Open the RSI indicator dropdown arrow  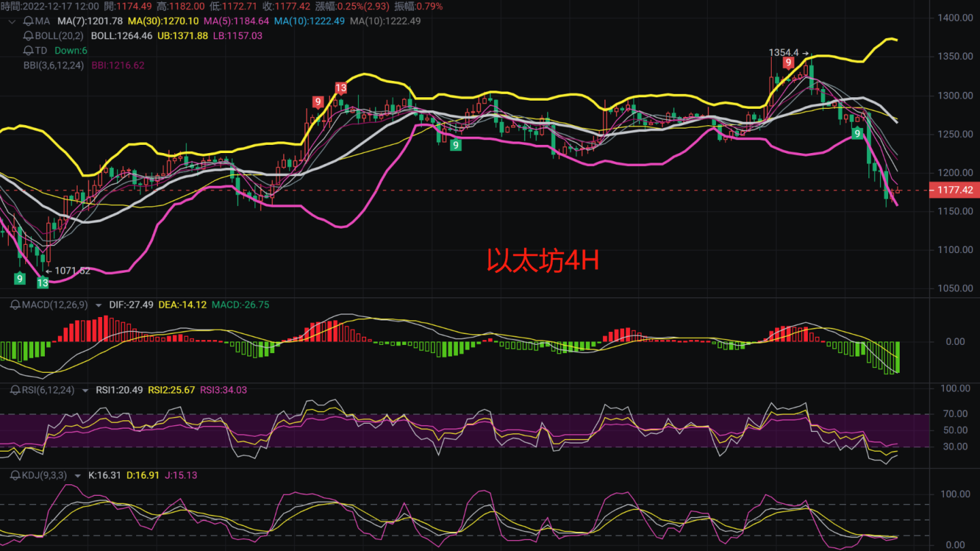pyautogui.click(x=84, y=390)
